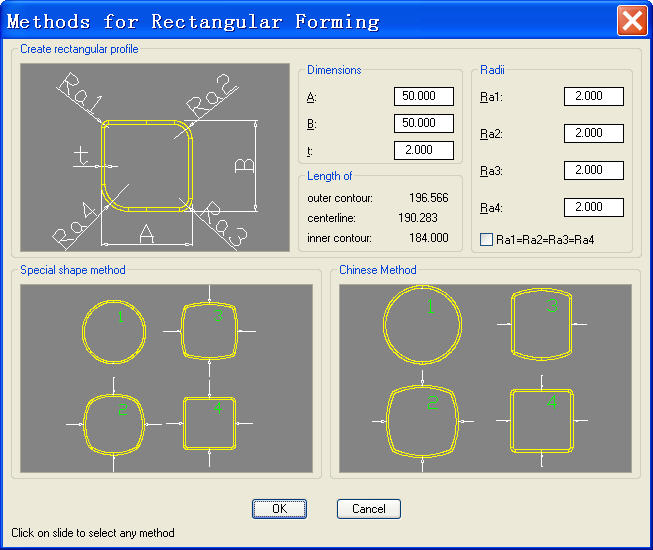Screen dimensions: 653x550
Task: Click the centerline value 190.283
Action: (418, 218)
